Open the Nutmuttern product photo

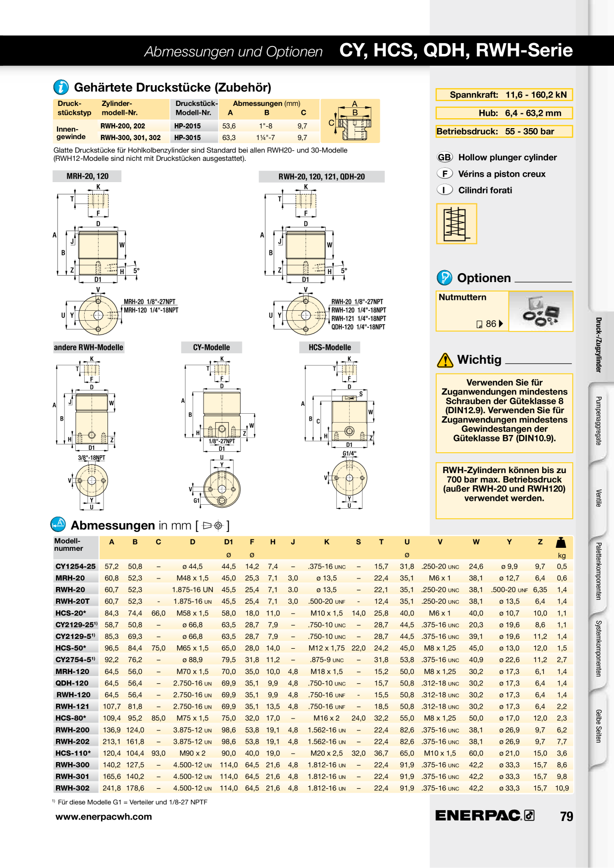(x=541, y=311)
